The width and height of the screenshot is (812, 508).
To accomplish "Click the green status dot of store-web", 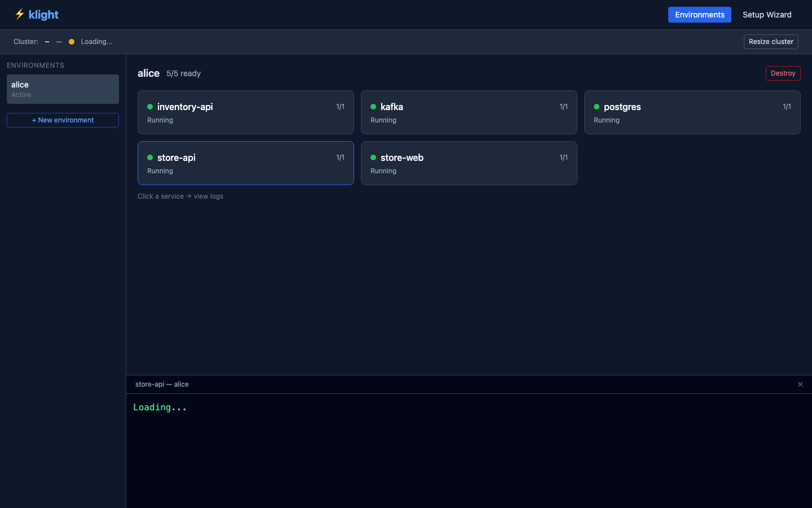I will [x=373, y=157].
